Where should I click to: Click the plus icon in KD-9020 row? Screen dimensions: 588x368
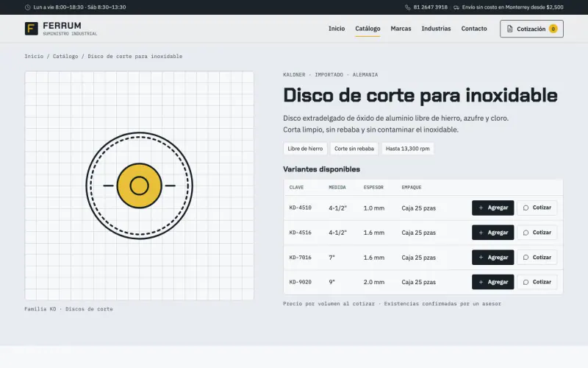tap(481, 282)
